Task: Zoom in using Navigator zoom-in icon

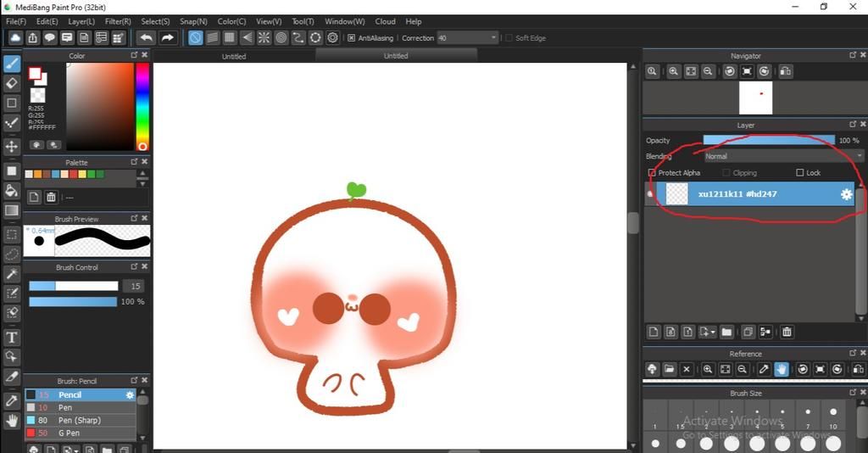Action: (x=674, y=71)
